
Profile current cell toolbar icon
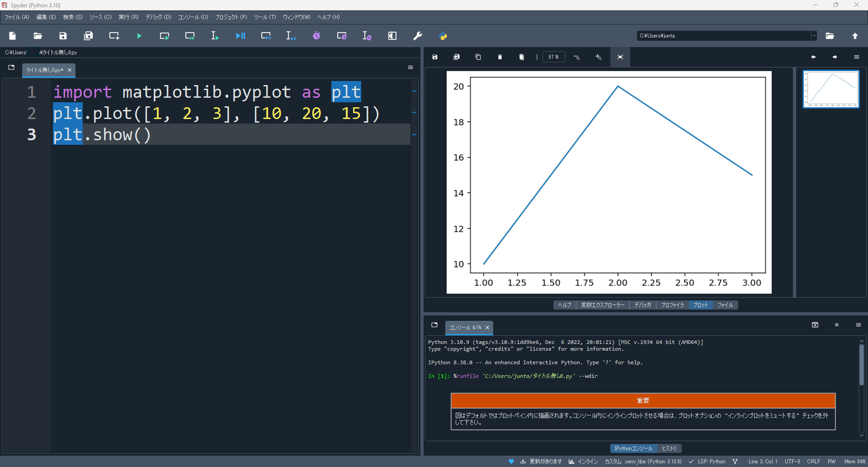(x=342, y=36)
